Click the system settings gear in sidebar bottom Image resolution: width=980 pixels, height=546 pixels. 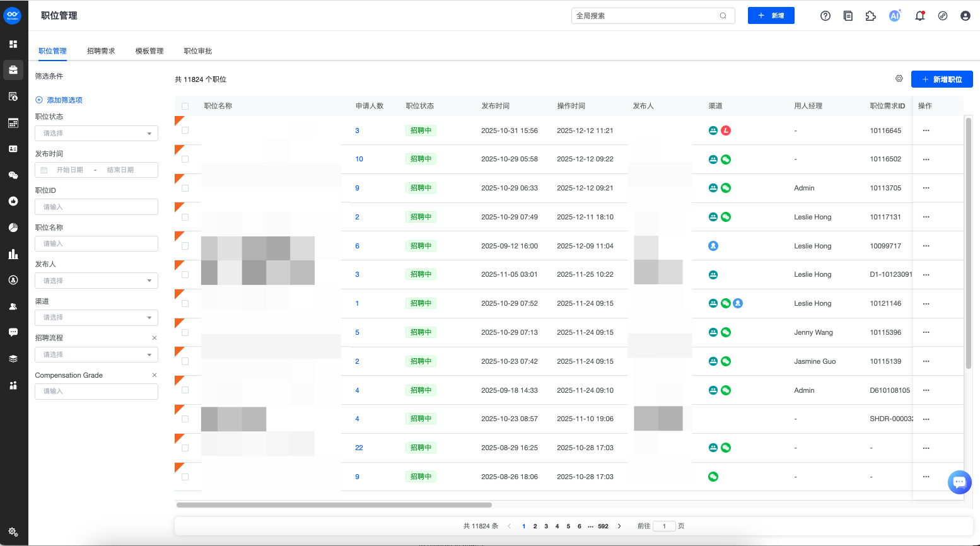pyautogui.click(x=13, y=531)
